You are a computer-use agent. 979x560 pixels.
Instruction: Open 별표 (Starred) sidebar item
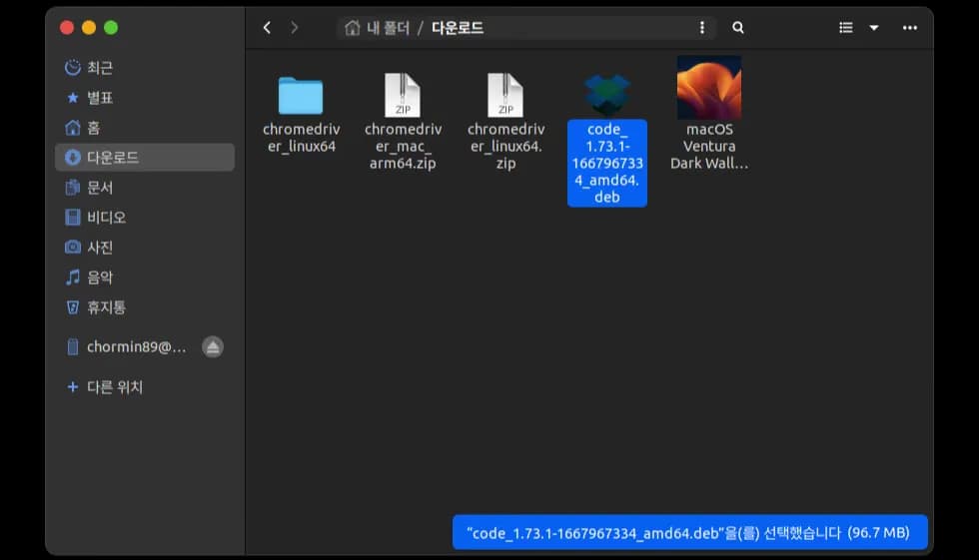(99, 98)
